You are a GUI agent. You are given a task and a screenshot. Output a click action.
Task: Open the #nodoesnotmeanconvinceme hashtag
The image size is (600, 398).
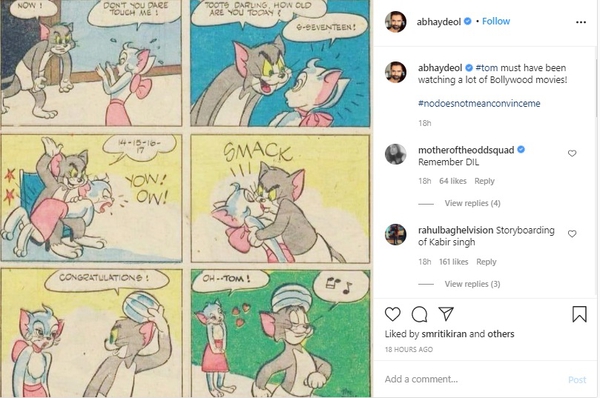(x=479, y=103)
